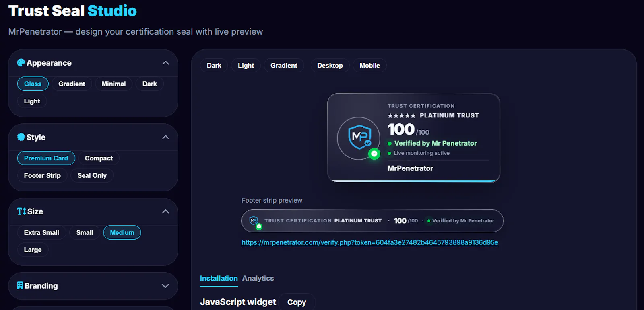Click the Style badge icon
The image size is (644, 310).
tap(21, 137)
